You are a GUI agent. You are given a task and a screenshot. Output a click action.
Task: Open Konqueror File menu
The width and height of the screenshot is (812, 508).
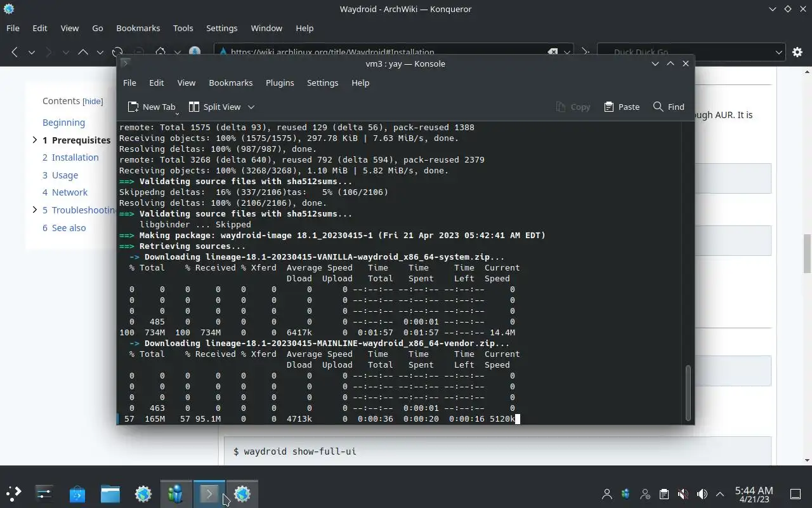pos(13,28)
